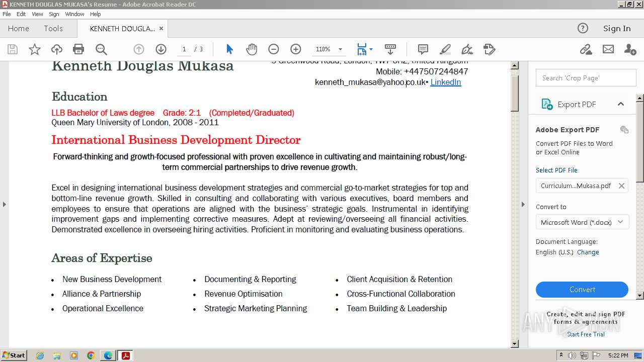644x362 pixels.
Task: Open the find text magnifier
Action: click(101, 49)
